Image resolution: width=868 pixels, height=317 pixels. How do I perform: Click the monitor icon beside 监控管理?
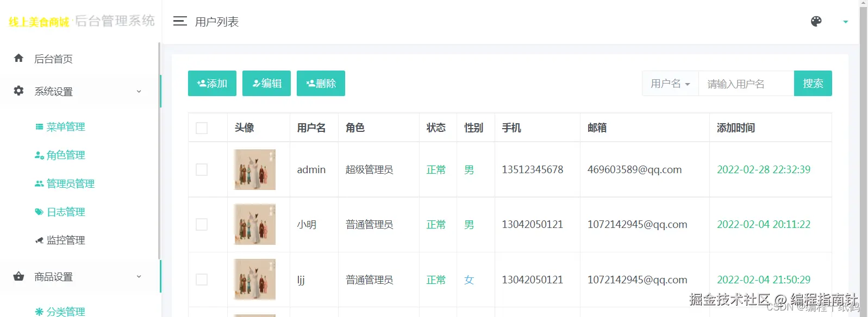pos(39,240)
